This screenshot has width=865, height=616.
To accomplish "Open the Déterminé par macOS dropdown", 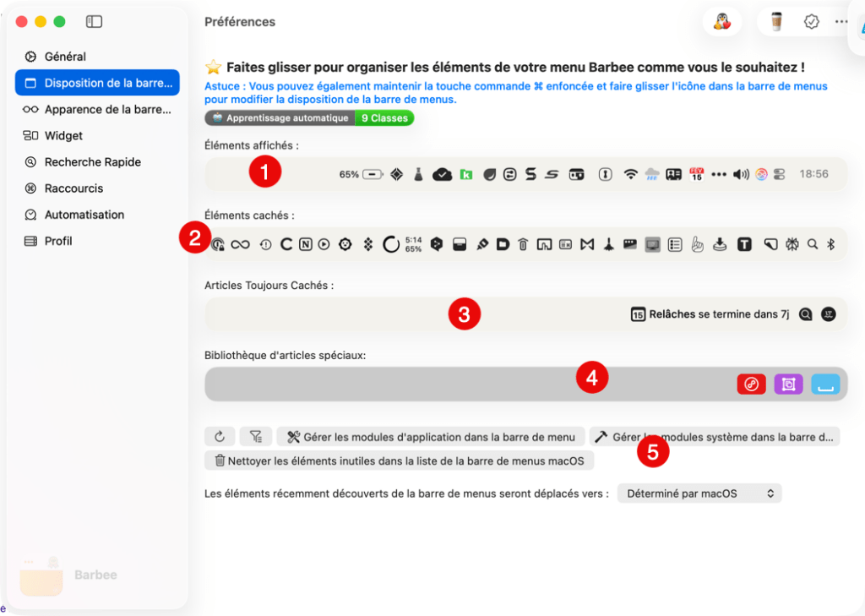I will [x=699, y=493].
